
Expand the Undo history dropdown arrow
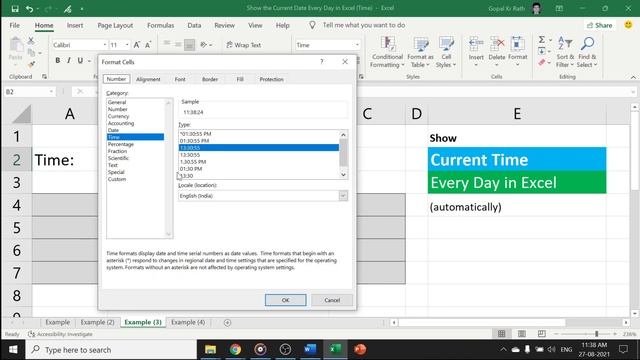coord(38,9)
